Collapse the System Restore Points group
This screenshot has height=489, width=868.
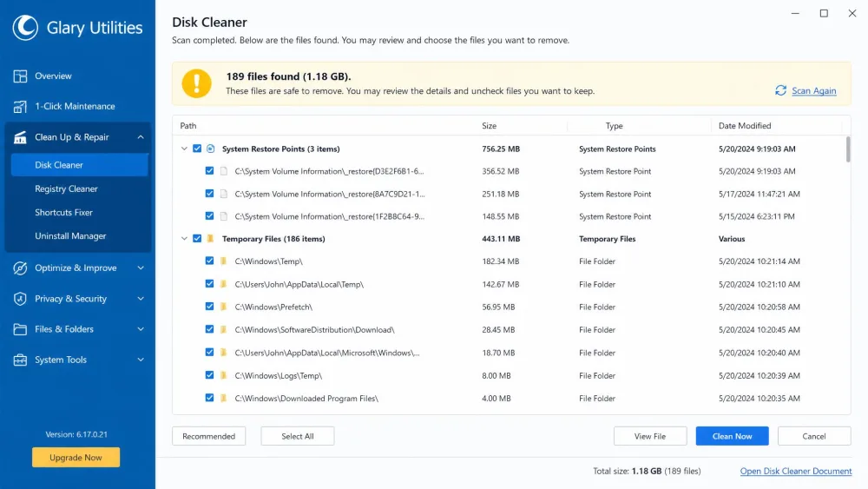(184, 149)
